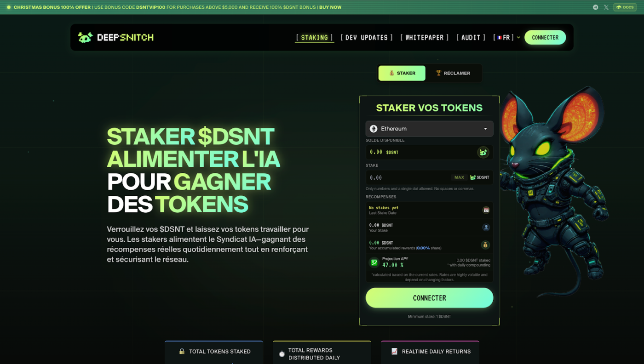The width and height of the screenshot is (644, 364).
Task: Open the X (Twitter) icon in top banner
Action: pyautogui.click(x=606, y=7)
